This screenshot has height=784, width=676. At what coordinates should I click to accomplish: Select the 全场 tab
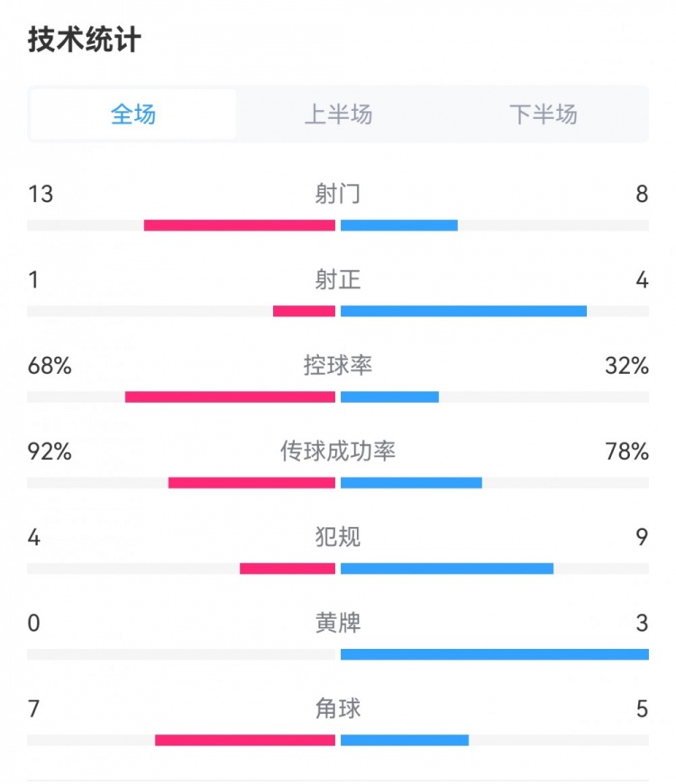[133, 114]
